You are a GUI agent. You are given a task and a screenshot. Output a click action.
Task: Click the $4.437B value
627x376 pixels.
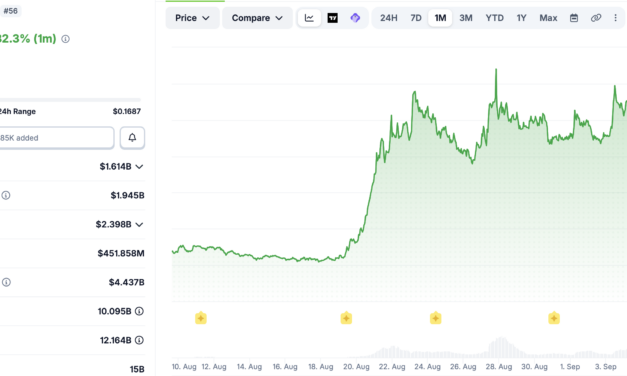pos(126,282)
